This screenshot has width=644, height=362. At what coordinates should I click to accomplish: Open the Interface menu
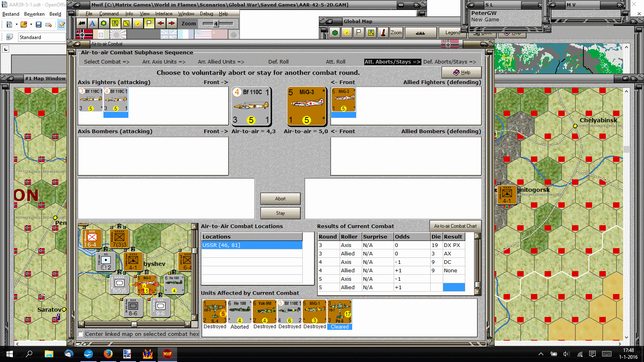click(164, 14)
